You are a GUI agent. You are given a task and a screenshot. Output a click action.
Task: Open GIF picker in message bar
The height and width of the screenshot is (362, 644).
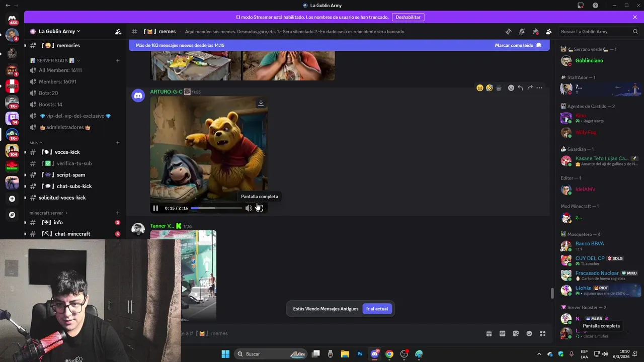click(x=502, y=333)
